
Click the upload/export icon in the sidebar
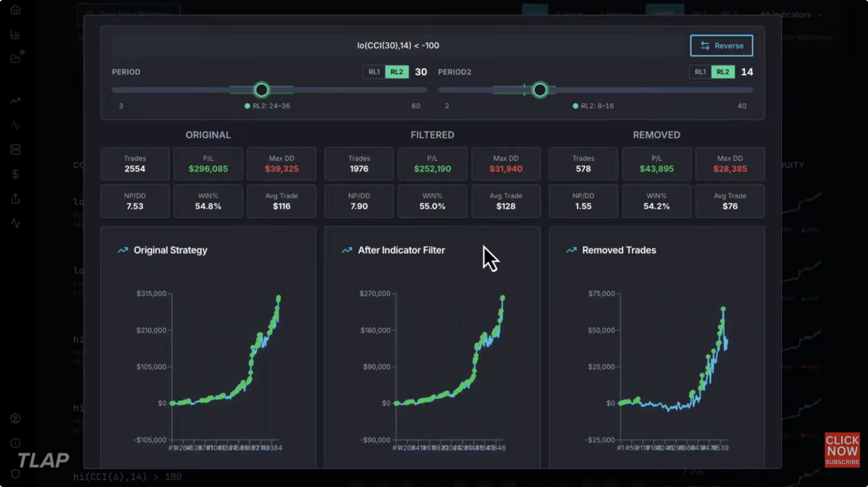[15, 198]
